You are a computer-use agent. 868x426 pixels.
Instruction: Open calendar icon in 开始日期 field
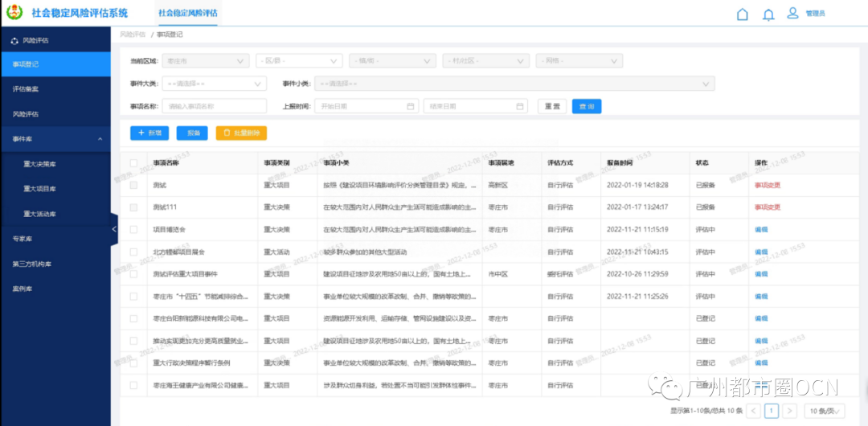pos(410,106)
